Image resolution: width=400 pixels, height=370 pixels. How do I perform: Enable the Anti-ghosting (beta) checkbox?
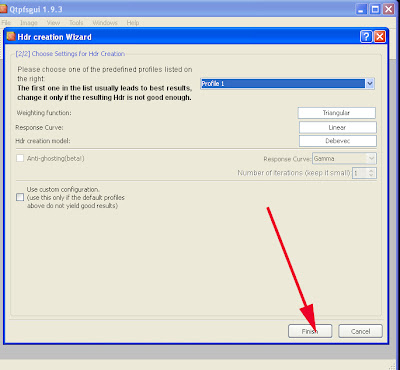(x=20, y=158)
